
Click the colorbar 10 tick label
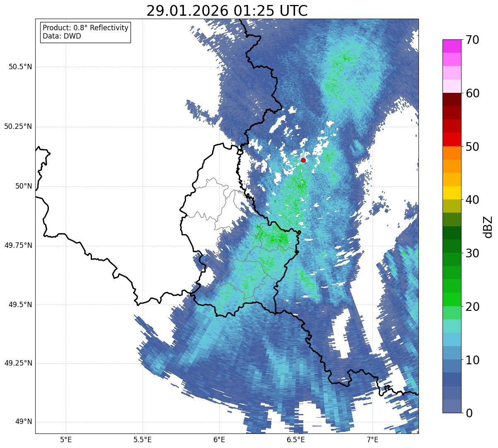(x=472, y=360)
